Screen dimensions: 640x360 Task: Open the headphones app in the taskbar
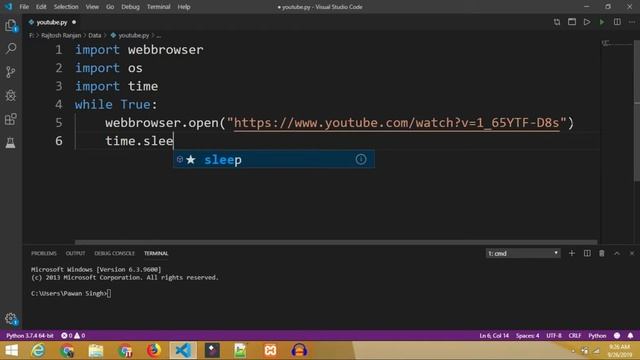[299, 350]
